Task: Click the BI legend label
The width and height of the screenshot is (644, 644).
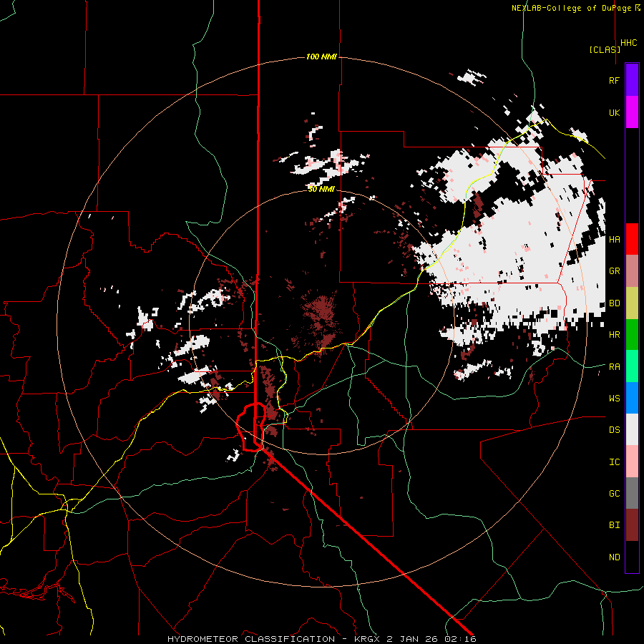Action: pyautogui.click(x=614, y=525)
